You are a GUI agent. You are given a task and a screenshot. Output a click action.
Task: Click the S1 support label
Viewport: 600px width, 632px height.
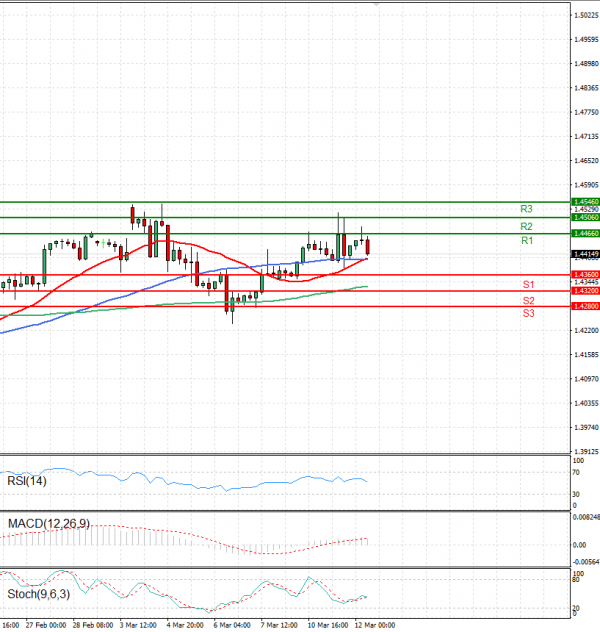point(528,285)
